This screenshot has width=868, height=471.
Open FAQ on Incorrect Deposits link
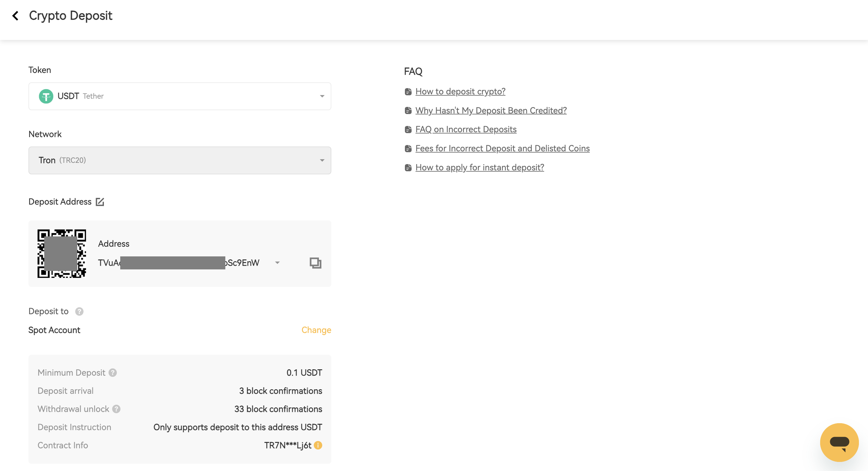(x=466, y=129)
